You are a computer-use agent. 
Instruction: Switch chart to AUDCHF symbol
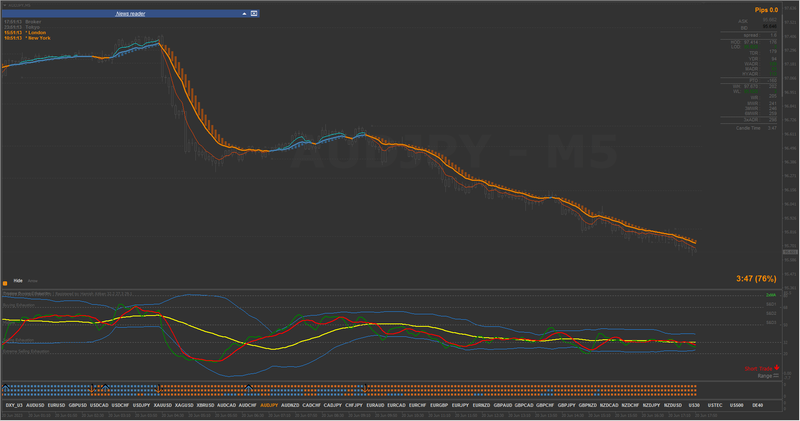click(247, 405)
